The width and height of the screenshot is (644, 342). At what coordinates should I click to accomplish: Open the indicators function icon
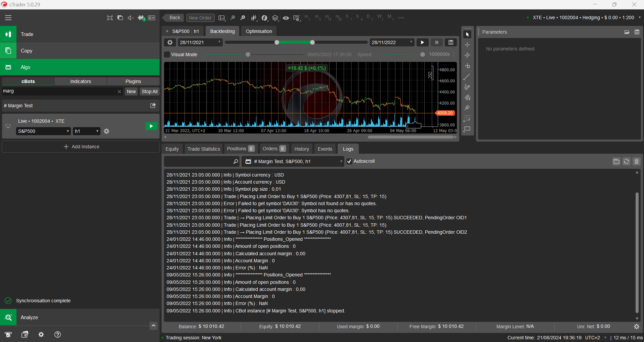pos(265,18)
